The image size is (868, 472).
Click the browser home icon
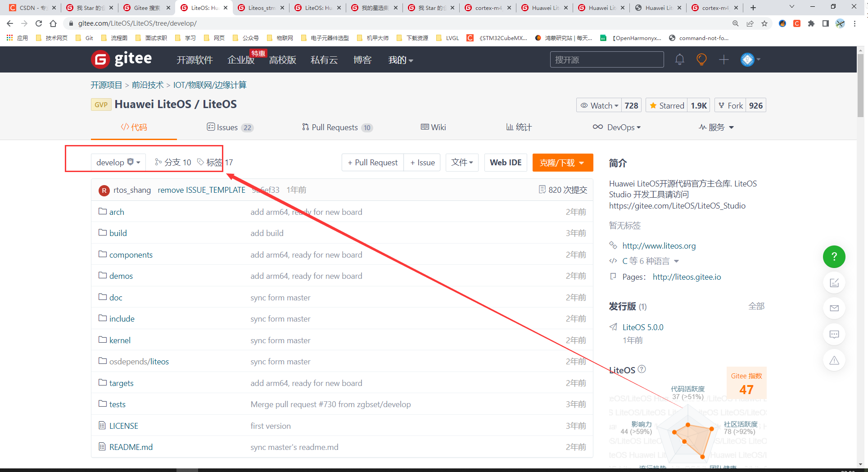(53, 23)
